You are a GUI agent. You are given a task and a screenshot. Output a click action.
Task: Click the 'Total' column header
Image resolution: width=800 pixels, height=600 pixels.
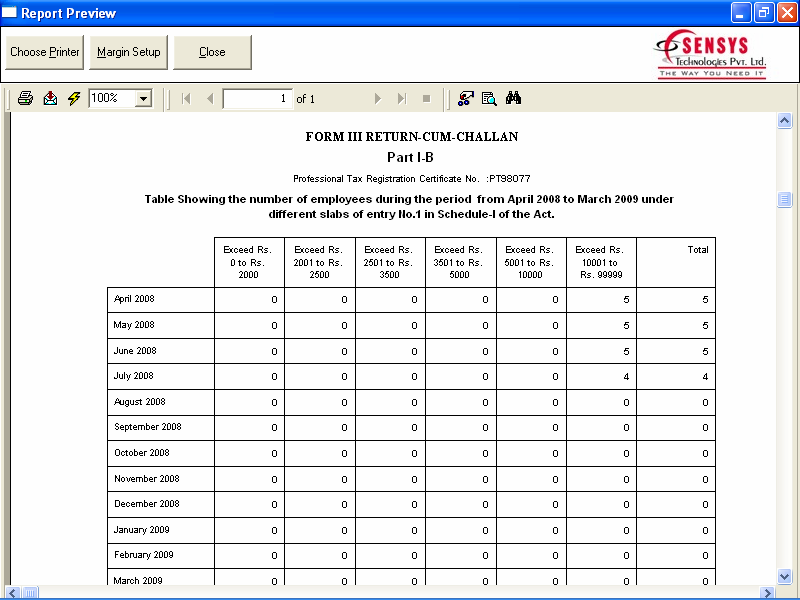click(x=697, y=249)
